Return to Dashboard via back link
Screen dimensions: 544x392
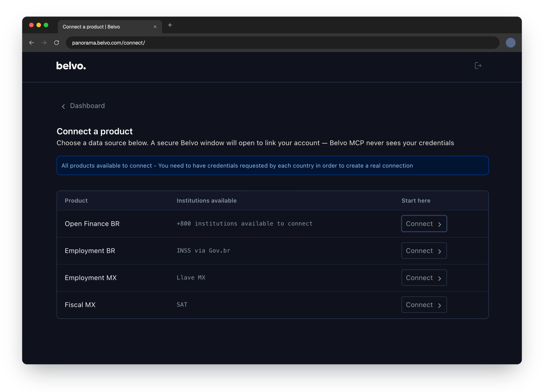point(83,106)
